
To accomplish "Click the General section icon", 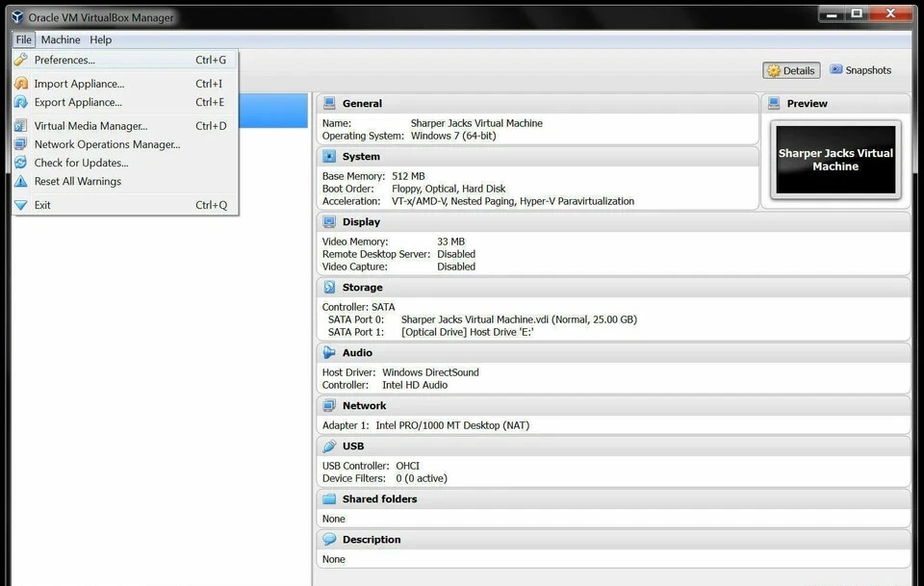I will [328, 103].
